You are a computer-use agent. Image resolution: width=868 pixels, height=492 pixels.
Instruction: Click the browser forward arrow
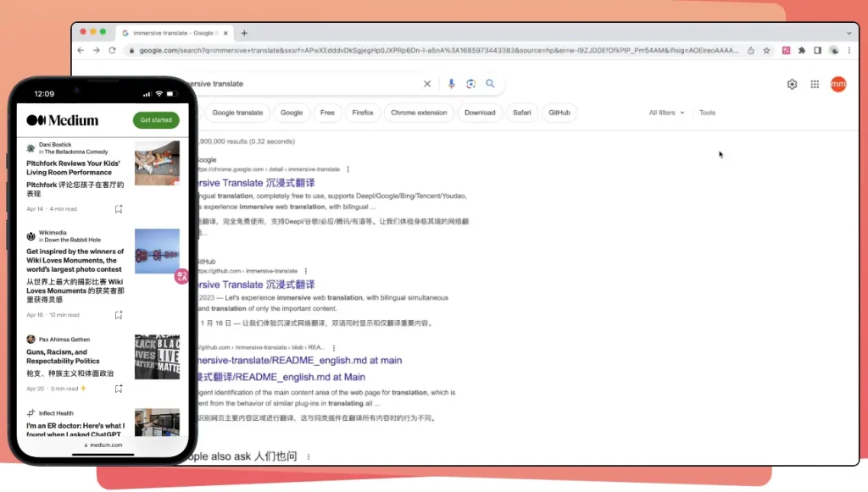tap(97, 50)
